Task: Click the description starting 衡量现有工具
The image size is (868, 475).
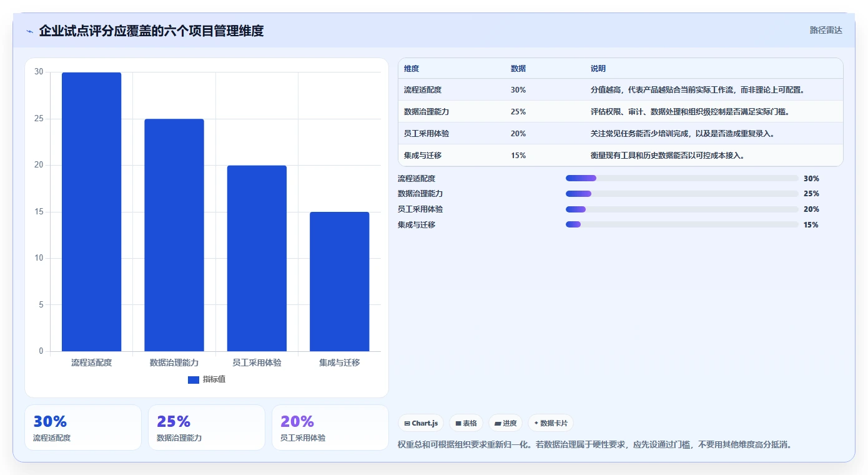Action: (668, 156)
